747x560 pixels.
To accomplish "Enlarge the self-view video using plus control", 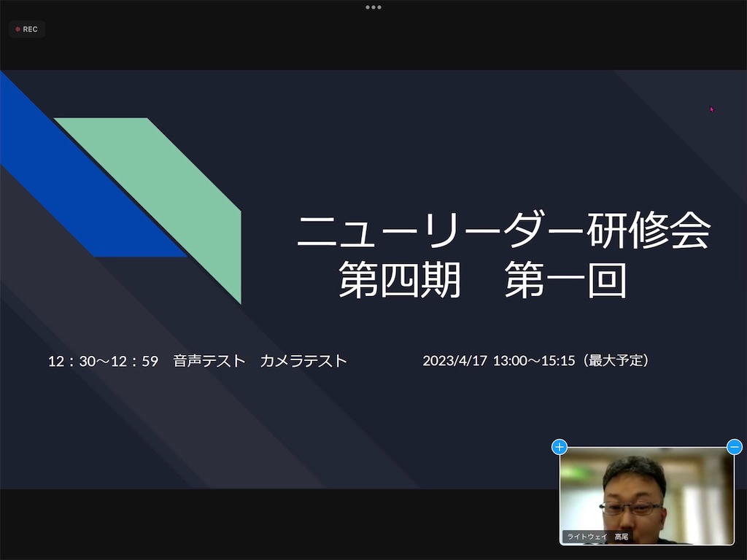I will tap(559, 448).
